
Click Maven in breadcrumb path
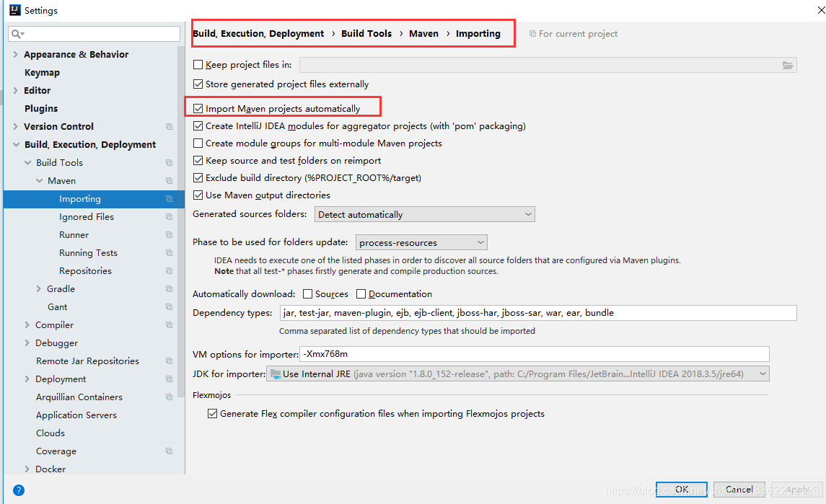(x=423, y=34)
